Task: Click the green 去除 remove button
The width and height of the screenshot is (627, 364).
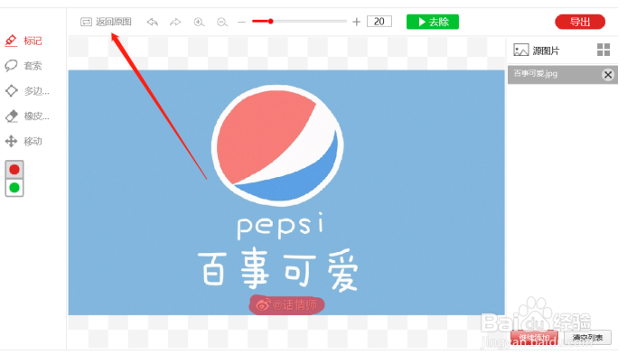Action: [433, 22]
